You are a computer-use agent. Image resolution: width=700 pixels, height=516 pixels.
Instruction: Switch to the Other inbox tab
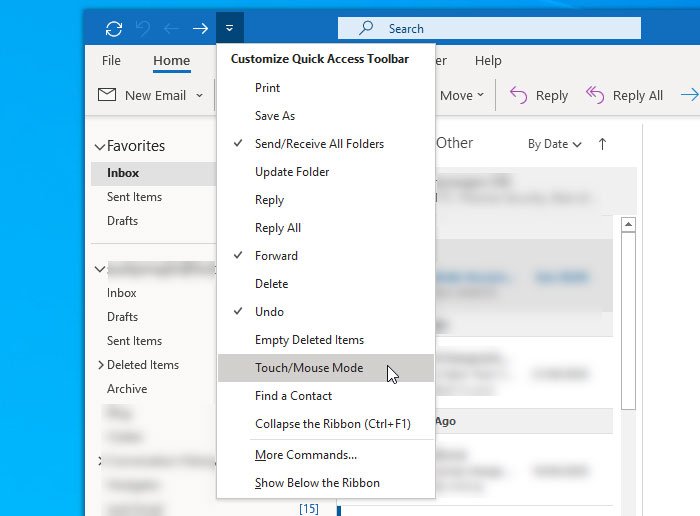click(454, 143)
